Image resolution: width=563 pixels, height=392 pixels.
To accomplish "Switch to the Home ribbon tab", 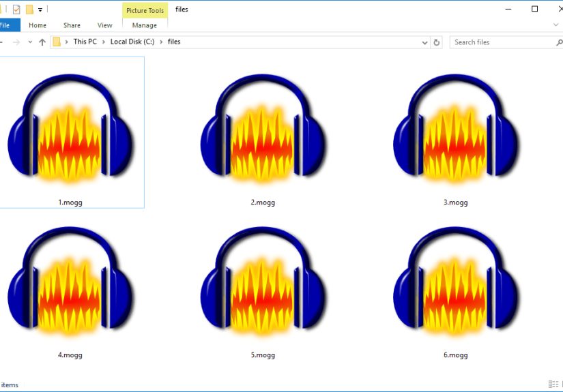I will (38, 25).
